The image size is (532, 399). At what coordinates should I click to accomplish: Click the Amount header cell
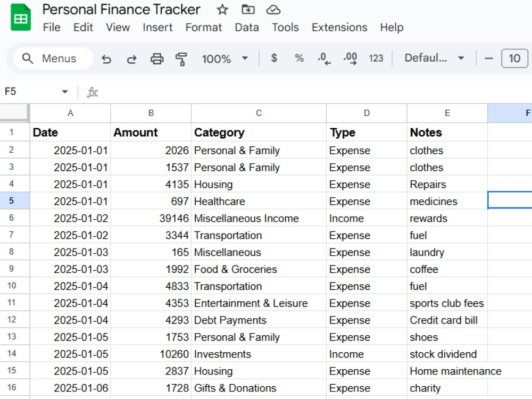151,132
